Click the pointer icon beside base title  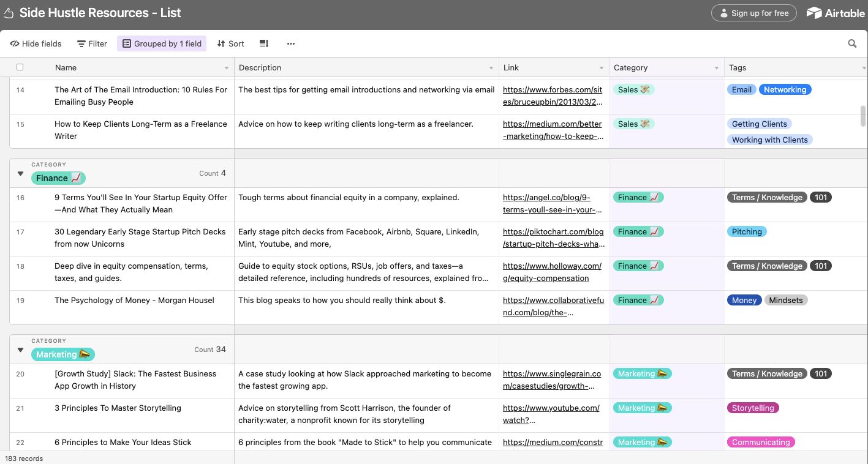[9, 13]
